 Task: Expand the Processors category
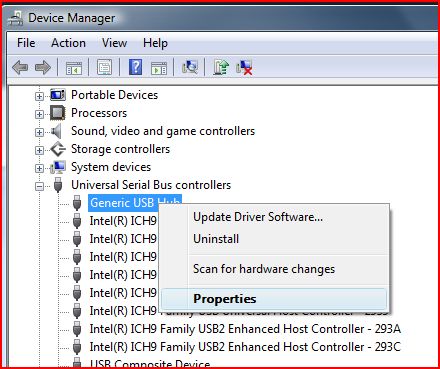tap(39, 114)
